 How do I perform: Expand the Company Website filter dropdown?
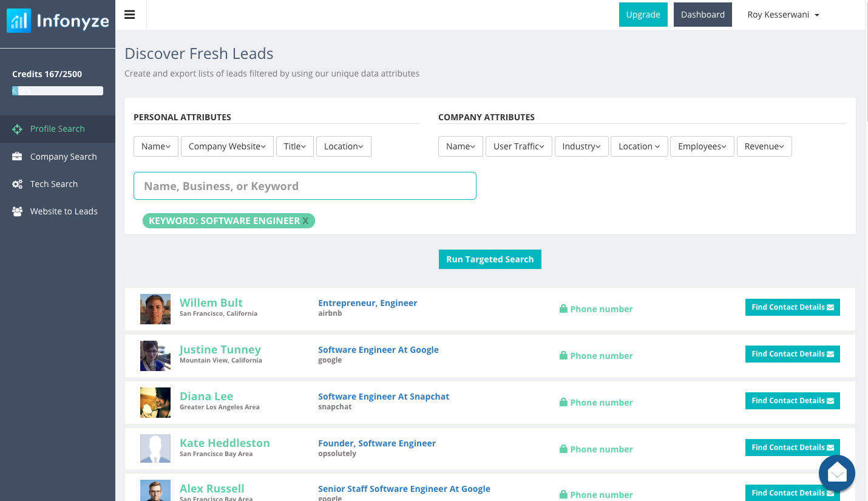point(228,146)
